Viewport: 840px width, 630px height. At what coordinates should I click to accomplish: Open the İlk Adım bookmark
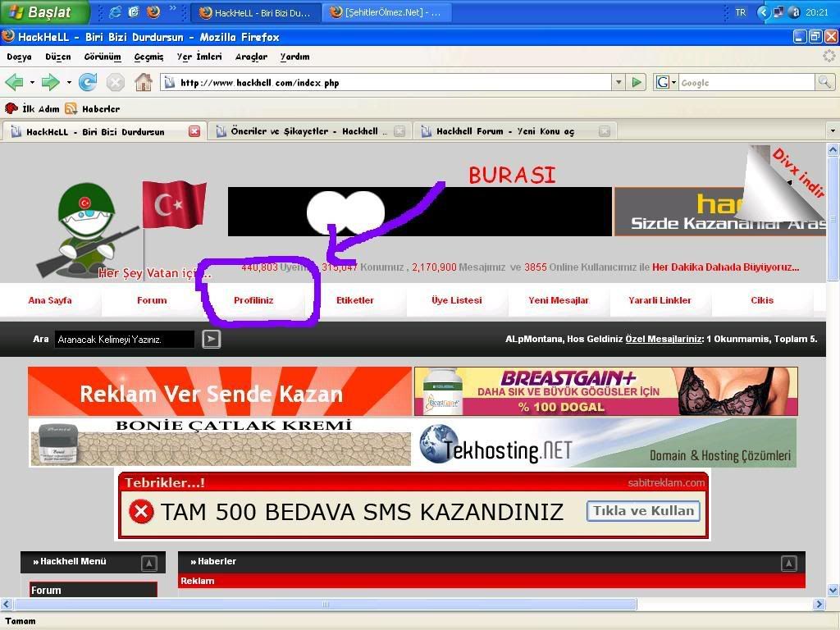pos(32,109)
